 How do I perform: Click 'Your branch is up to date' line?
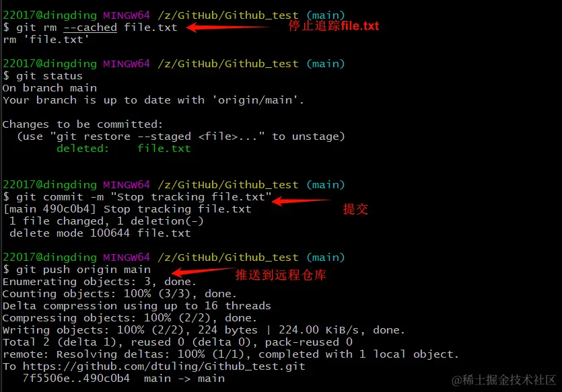(x=153, y=100)
